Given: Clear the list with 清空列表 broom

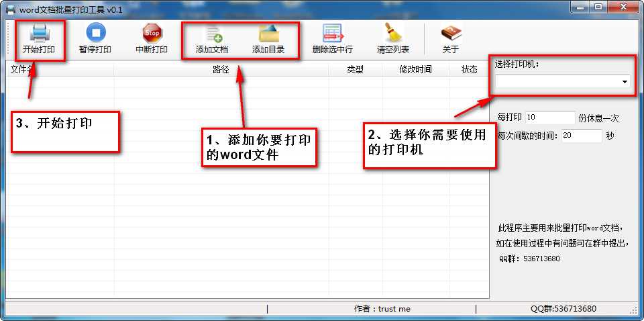Looking at the screenshot, I should [393, 40].
